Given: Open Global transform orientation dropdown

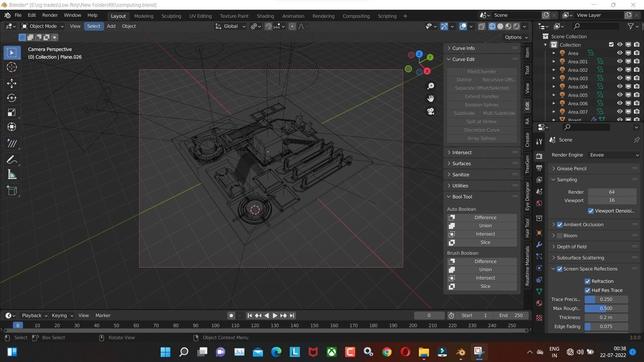Looking at the screenshot, I should pyautogui.click(x=230, y=26).
